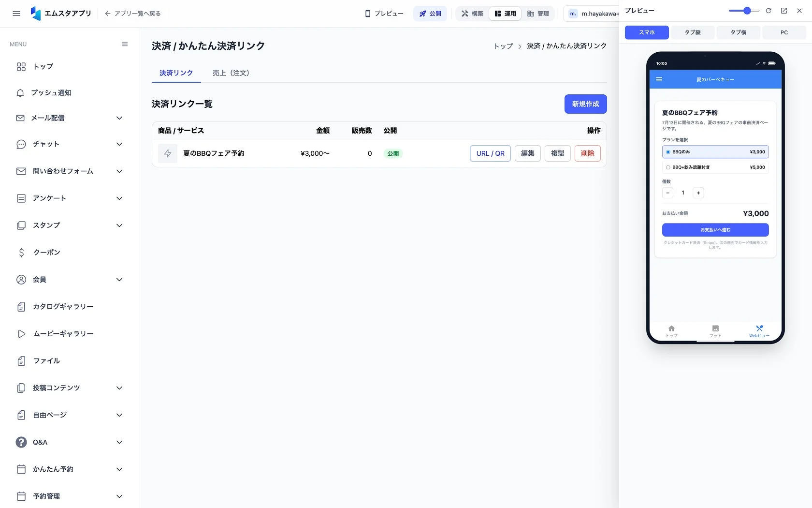The height and width of the screenshot is (508, 812).
Task: Click 複製 for 夏のBBQフェア予約
Action: [558, 153]
